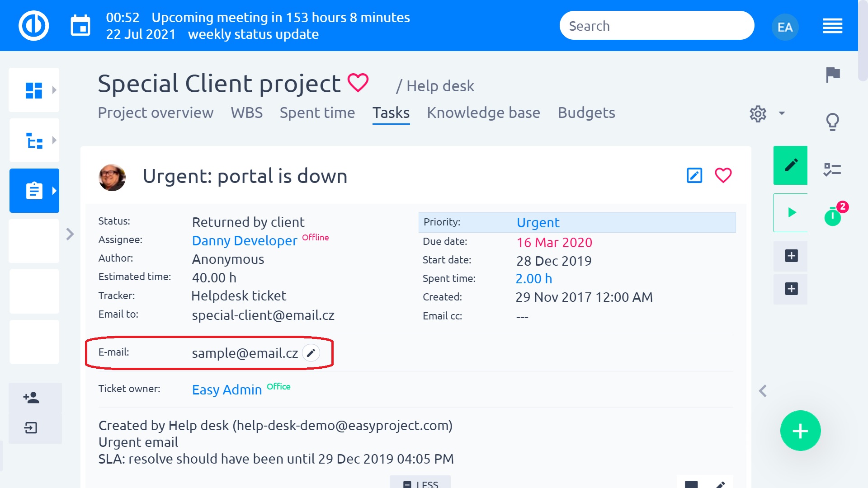Click the Urgent priority value
The image size is (868, 488).
(x=538, y=222)
